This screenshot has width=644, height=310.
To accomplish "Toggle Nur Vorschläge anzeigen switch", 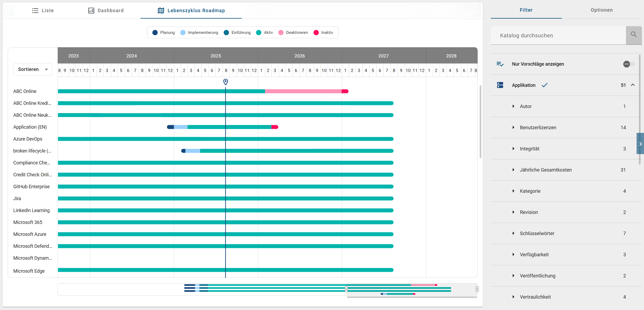I will click(x=629, y=64).
